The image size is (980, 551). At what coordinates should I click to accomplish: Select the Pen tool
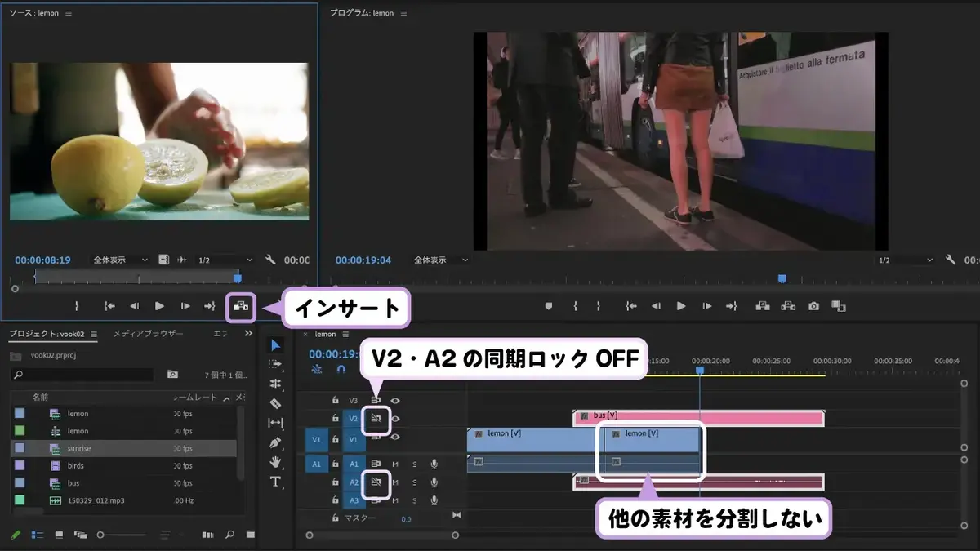click(x=275, y=442)
